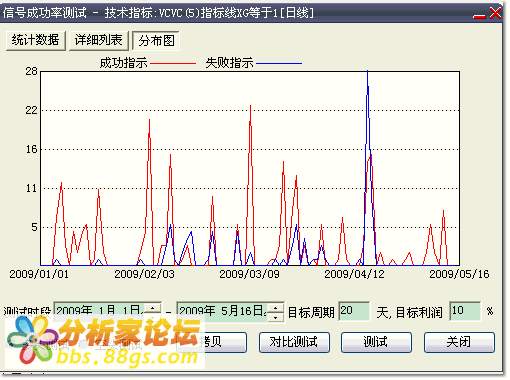Image resolution: width=510 pixels, height=380 pixels.
Task: Open the 详细列表 tab
Action: 98,41
